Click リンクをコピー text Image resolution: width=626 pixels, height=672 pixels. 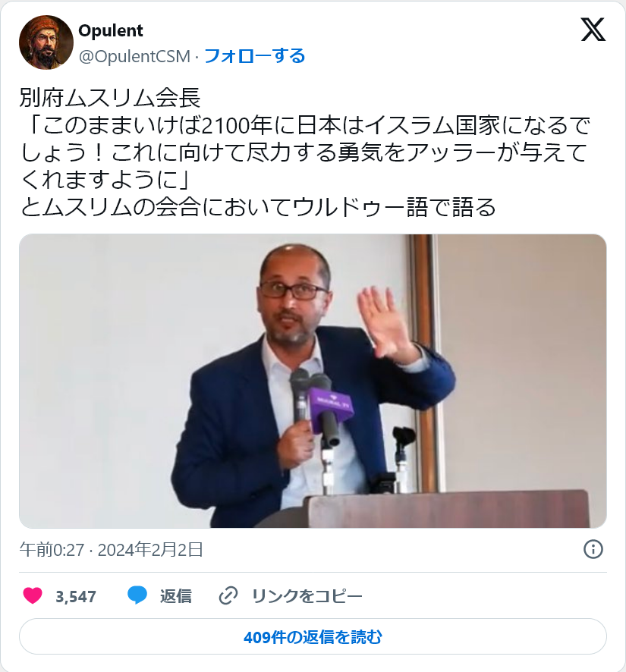[x=307, y=595]
